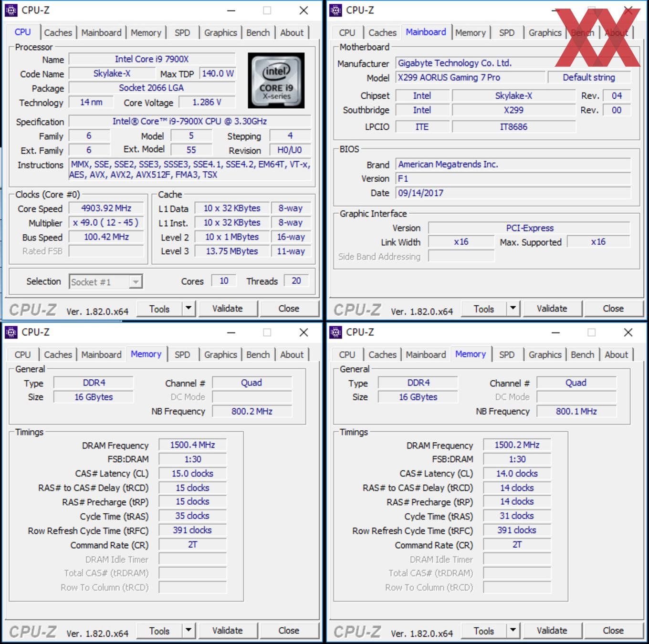Click CPU-Z app icon in bottom-right Memory window title

335,332
